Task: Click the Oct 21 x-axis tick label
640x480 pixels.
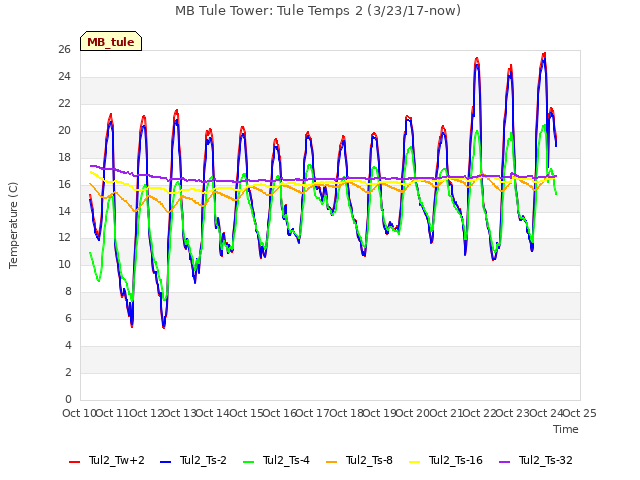Action: pyautogui.click(x=446, y=413)
